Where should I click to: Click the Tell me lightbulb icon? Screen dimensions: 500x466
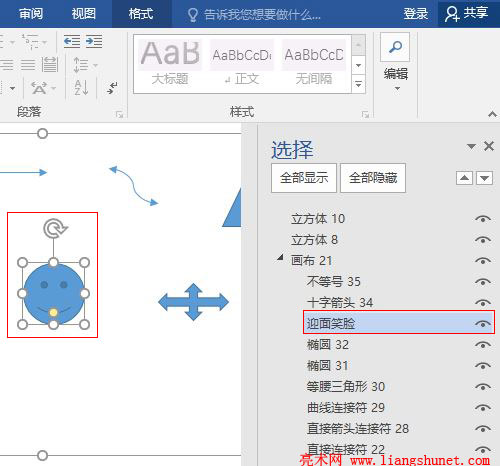(x=192, y=14)
